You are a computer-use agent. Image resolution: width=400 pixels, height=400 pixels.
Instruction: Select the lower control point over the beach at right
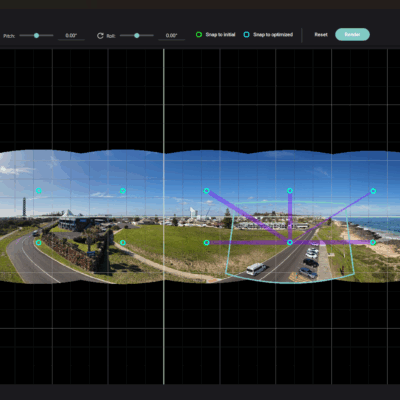point(373,242)
